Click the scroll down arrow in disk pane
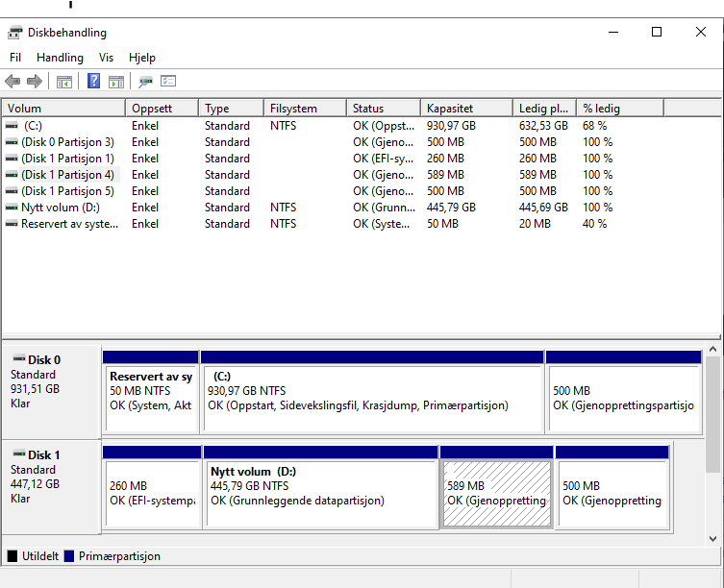This screenshot has width=724, height=588. (x=712, y=539)
